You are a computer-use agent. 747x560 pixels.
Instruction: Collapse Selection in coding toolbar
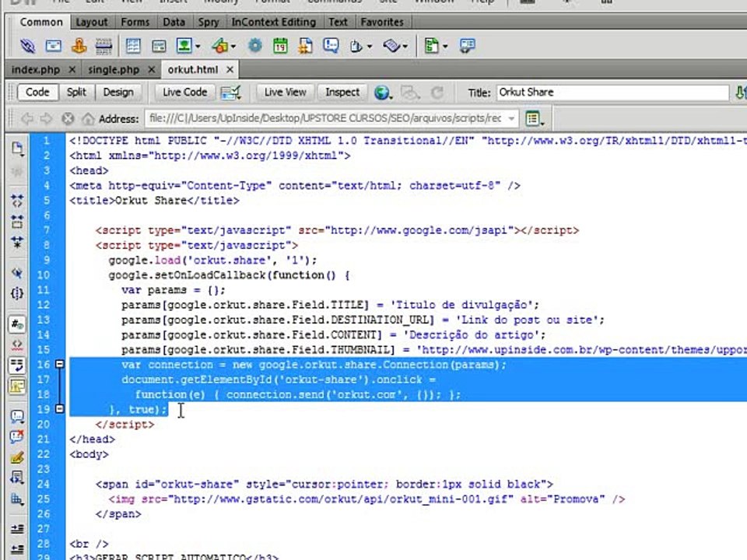[x=17, y=222]
